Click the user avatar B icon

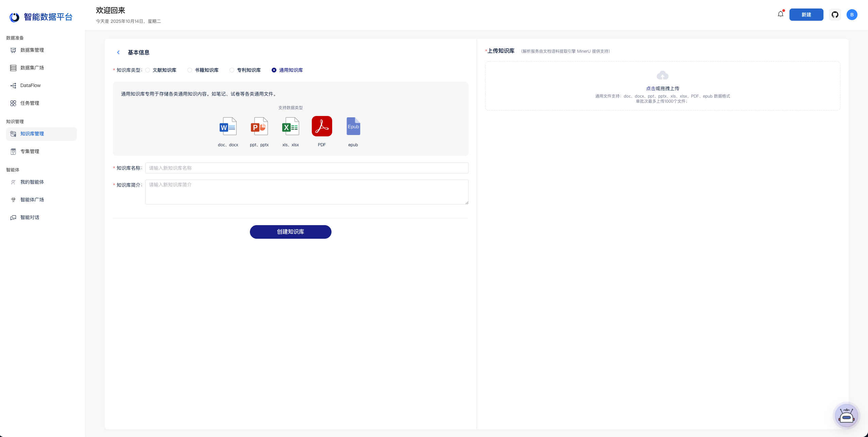tap(852, 15)
